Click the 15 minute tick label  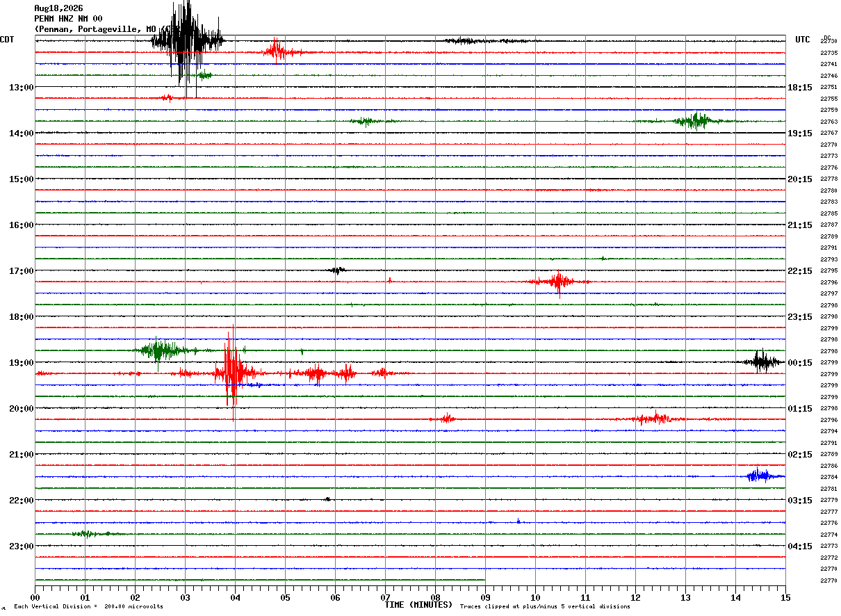(x=785, y=597)
